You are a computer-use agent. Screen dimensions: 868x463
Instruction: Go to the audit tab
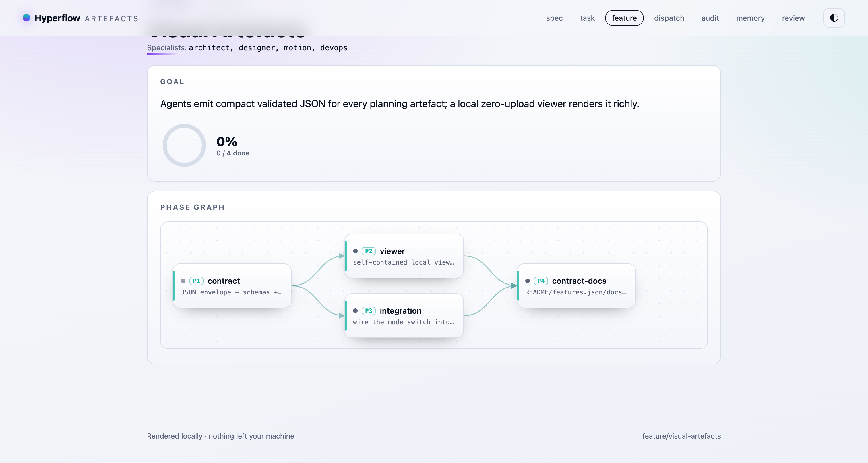pos(710,18)
